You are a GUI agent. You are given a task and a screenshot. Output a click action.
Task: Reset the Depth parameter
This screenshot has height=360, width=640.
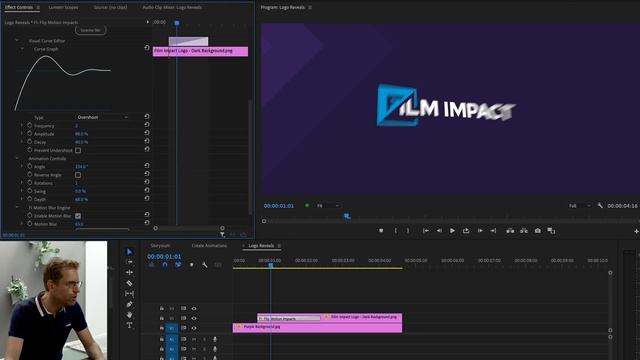[147, 198]
